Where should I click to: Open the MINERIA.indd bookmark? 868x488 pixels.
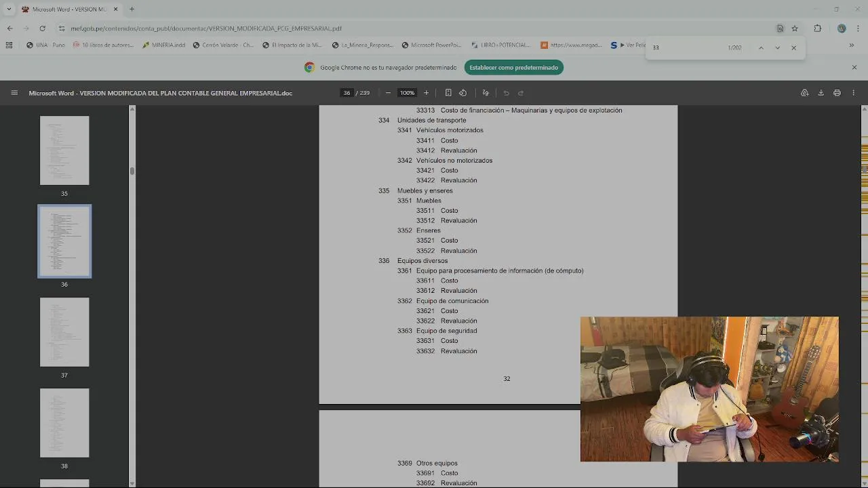(x=164, y=45)
